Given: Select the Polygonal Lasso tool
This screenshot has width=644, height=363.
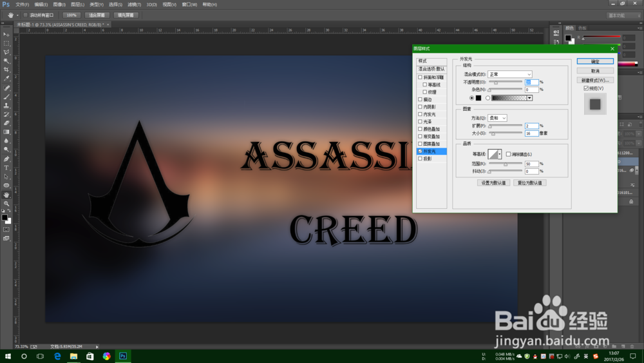Looking at the screenshot, I should (x=6, y=52).
